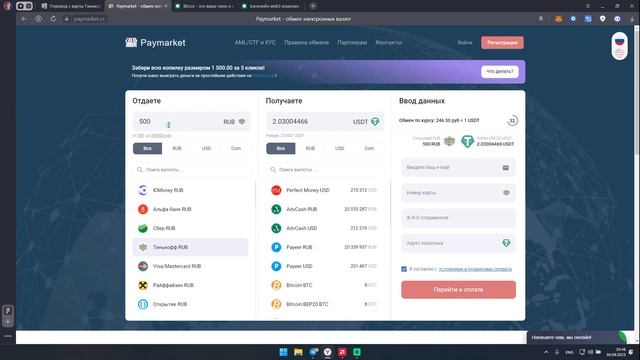Select the ЮMoney RUB icon

pos(143,190)
